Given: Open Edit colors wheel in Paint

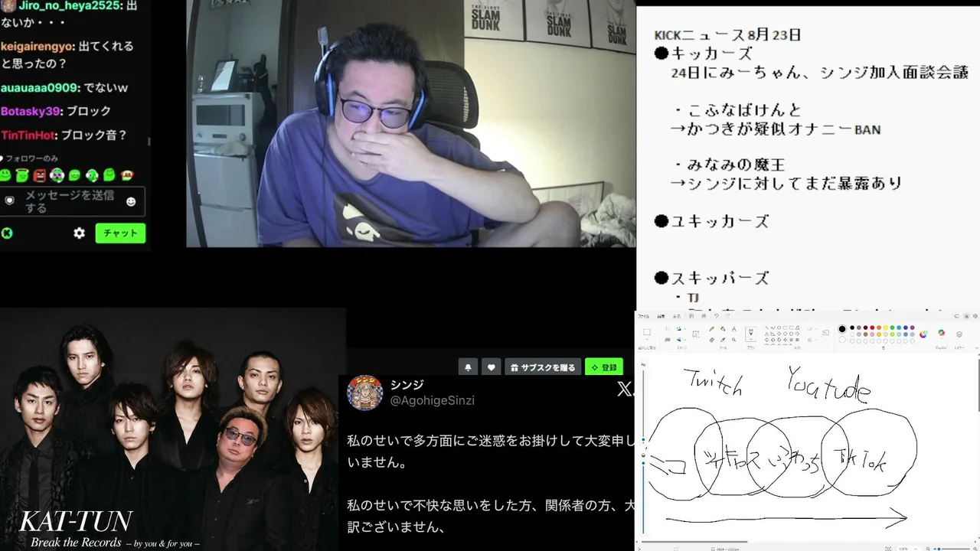Looking at the screenshot, I should click(923, 334).
